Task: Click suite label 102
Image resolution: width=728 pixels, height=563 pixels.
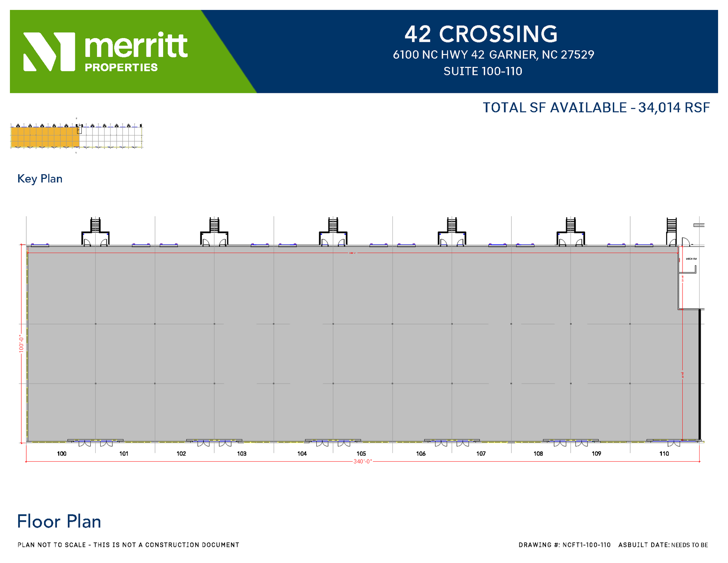Action: pos(181,453)
